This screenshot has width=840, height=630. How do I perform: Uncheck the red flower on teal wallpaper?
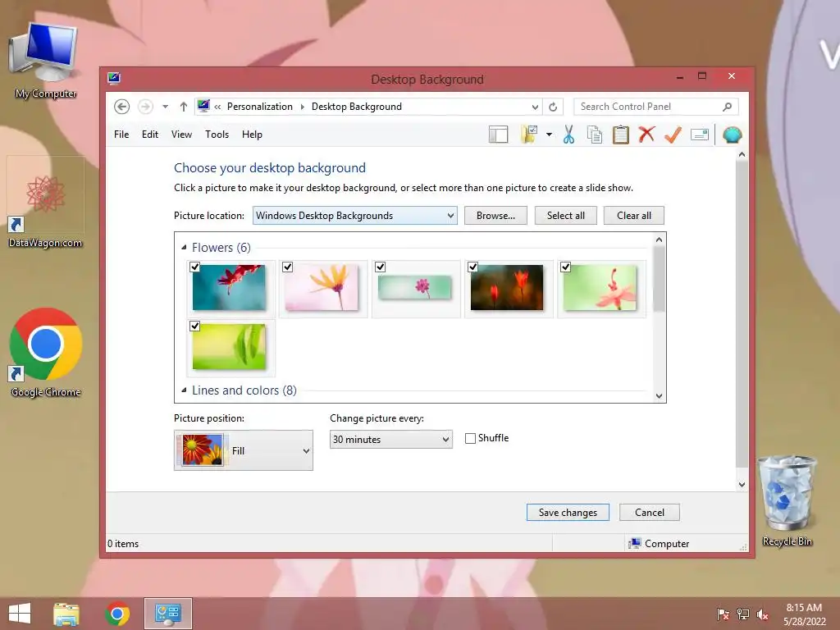point(195,267)
